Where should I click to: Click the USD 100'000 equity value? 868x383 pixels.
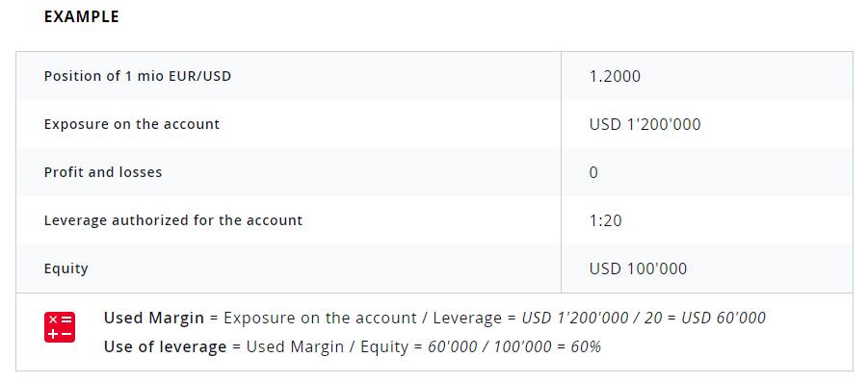(x=639, y=268)
